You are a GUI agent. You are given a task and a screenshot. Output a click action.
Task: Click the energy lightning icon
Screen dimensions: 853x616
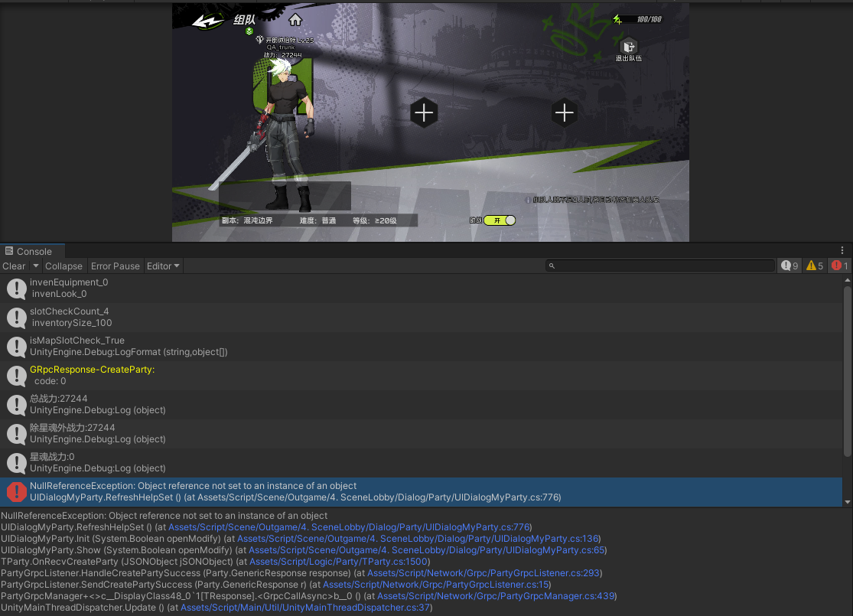(x=617, y=19)
